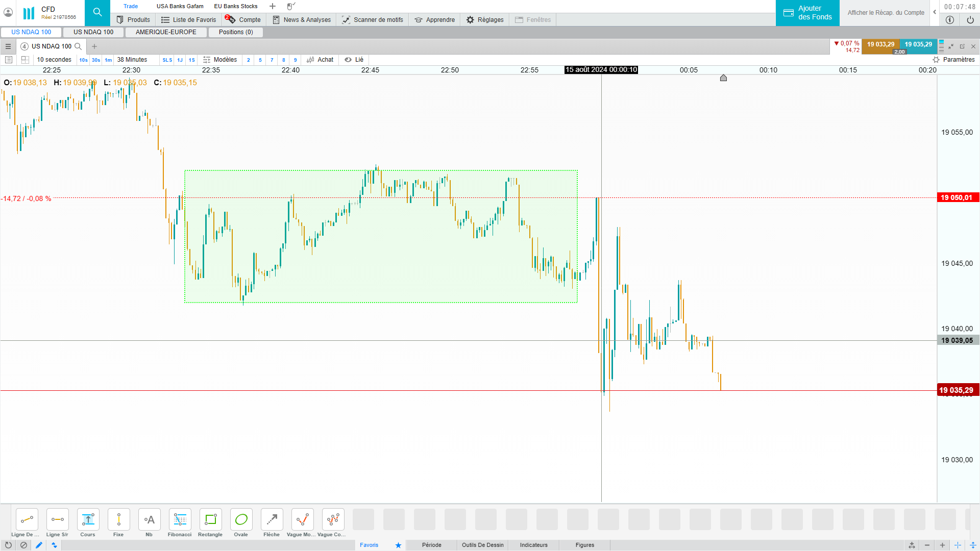Toggle the Favoris star icon
Viewport: 980px width, 551px height.
click(398, 545)
